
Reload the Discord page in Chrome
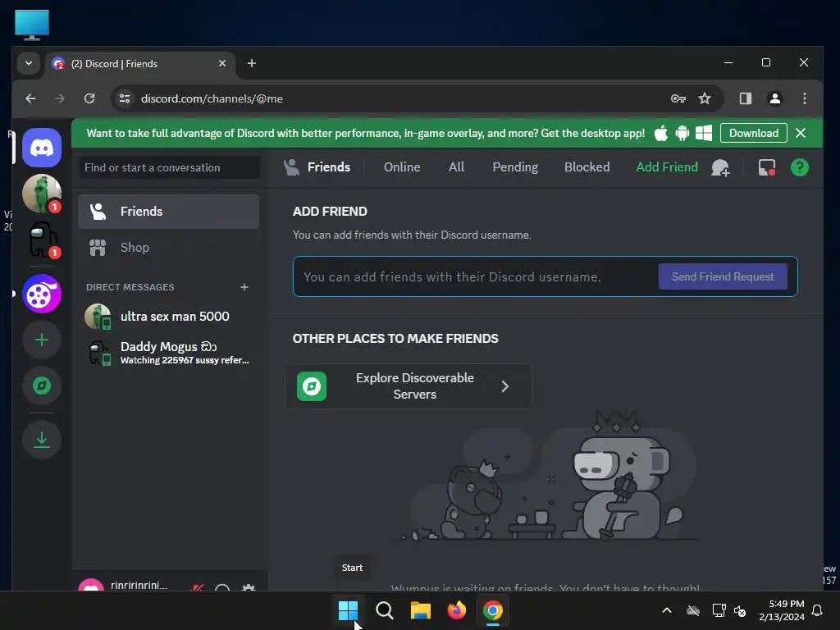click(x=89, y=98)
